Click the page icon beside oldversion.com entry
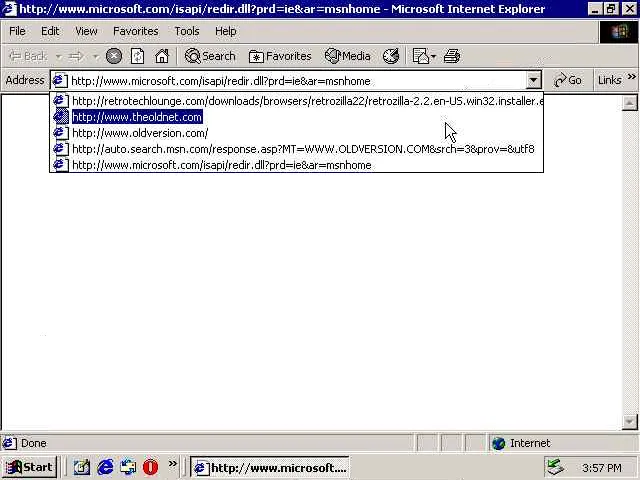Viewport: 640px width, 480px height. [61, 133]
